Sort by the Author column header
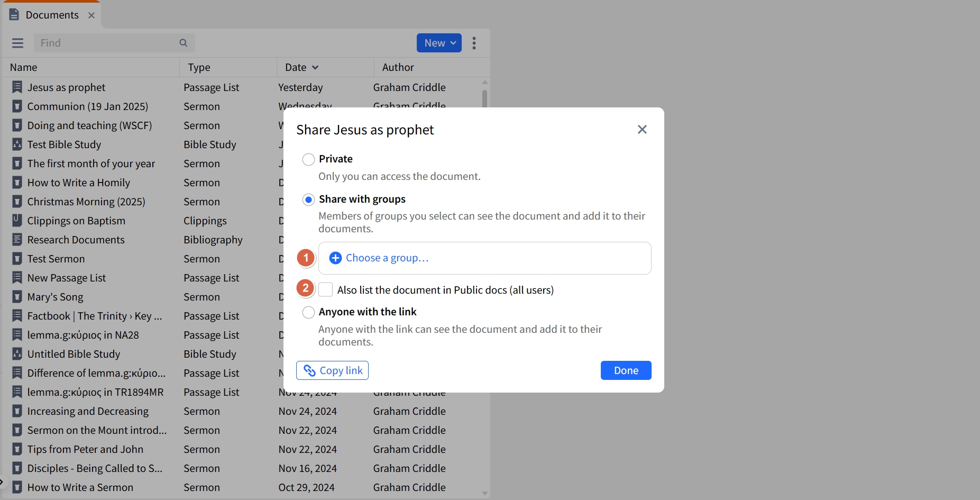The image size is (980, 500). click(x=398, y=67)
